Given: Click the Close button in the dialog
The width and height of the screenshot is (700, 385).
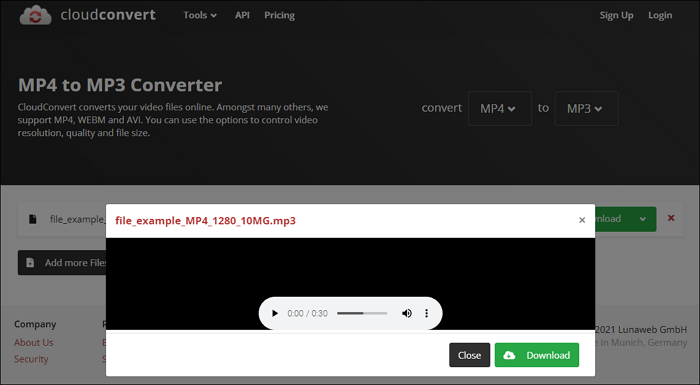Looking at the screenshot, I should pyautogui.click(x=469, y=355).
